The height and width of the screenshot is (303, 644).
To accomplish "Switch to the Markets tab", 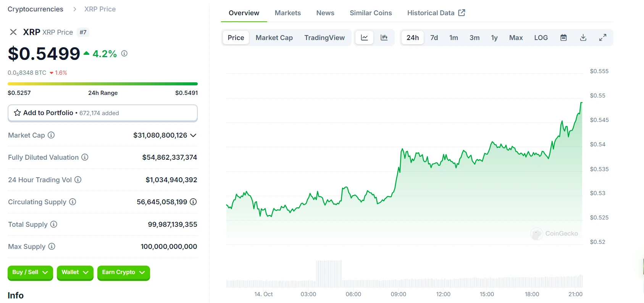I will point(288,13).
